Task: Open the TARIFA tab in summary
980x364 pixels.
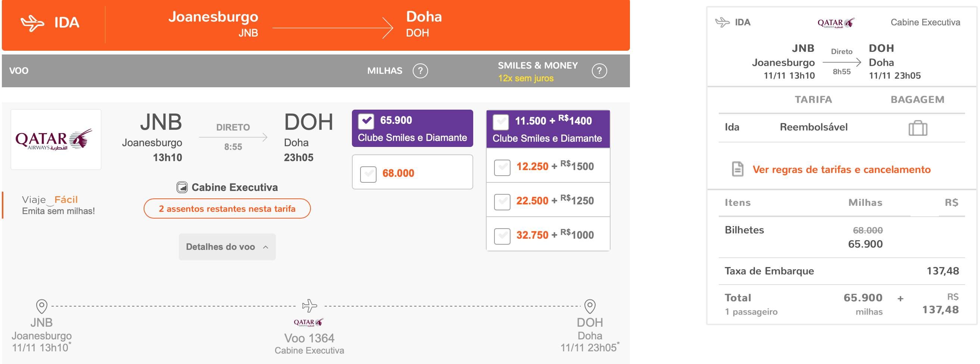Action: (x=813, y=100)
